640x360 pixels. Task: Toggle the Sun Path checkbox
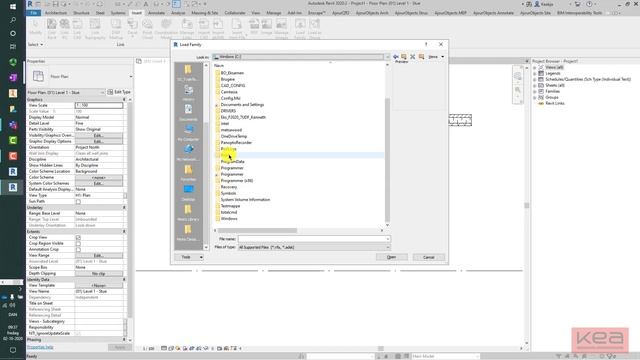click(x=78, y=202)
